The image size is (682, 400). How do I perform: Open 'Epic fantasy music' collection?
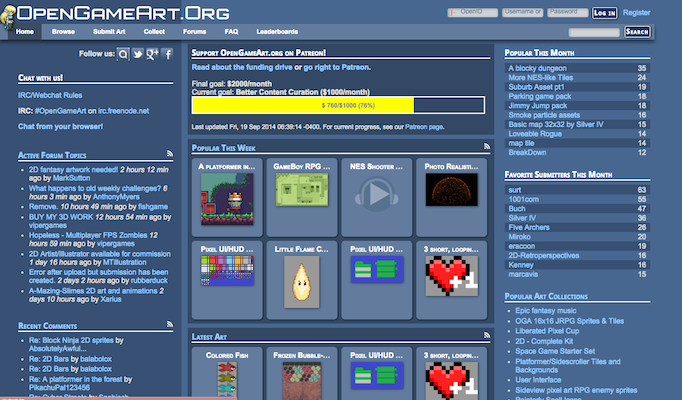click(546, 311)
